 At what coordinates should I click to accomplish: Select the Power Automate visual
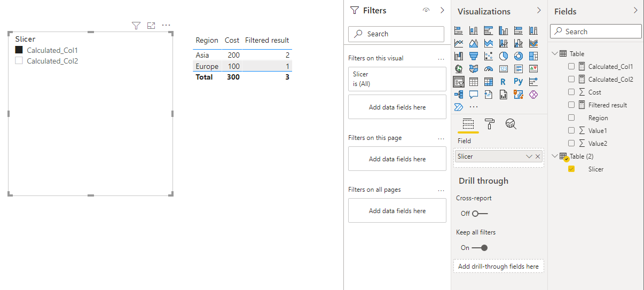[459, 107]
